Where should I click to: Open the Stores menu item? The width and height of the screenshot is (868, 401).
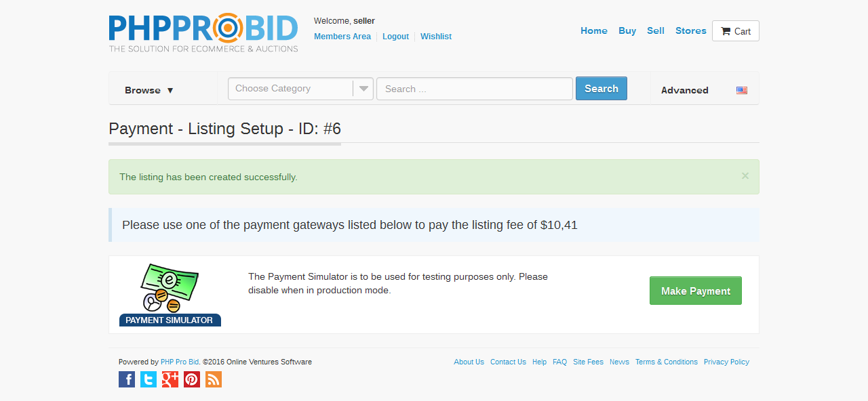pos(691,30)
